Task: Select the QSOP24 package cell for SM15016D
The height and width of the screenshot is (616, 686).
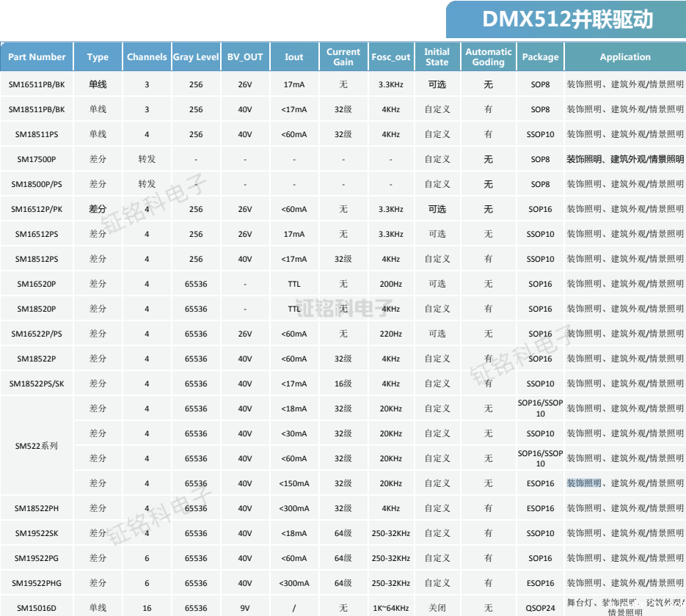Action: pos(540,608)
